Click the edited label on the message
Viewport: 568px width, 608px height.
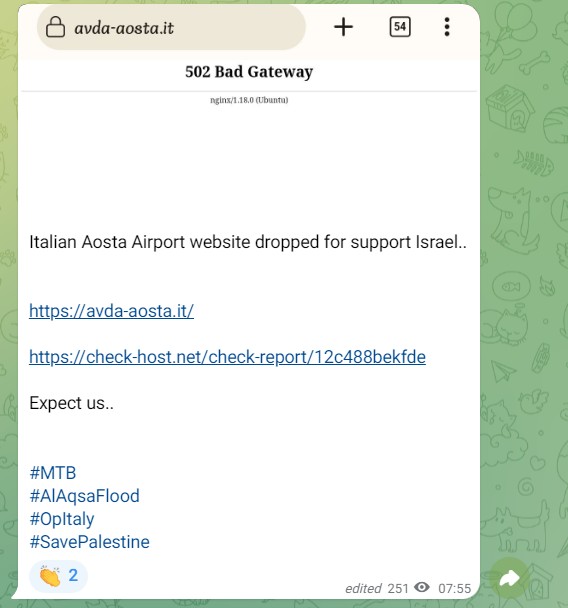point(363,589)
